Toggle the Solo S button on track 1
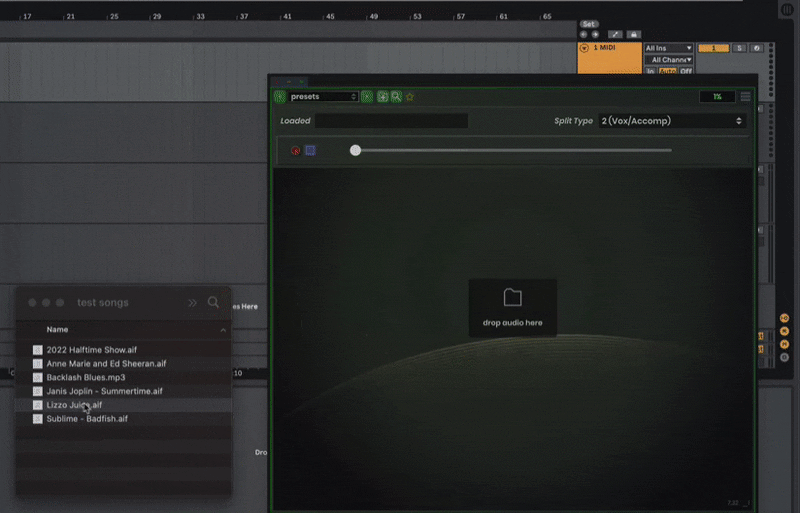The image size is (800, 513). pos(740,48)
